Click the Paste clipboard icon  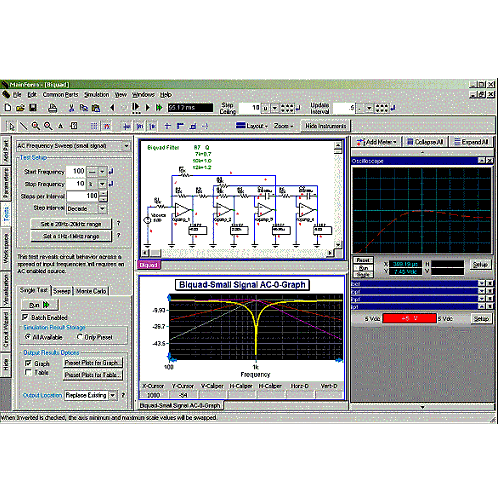96,108
